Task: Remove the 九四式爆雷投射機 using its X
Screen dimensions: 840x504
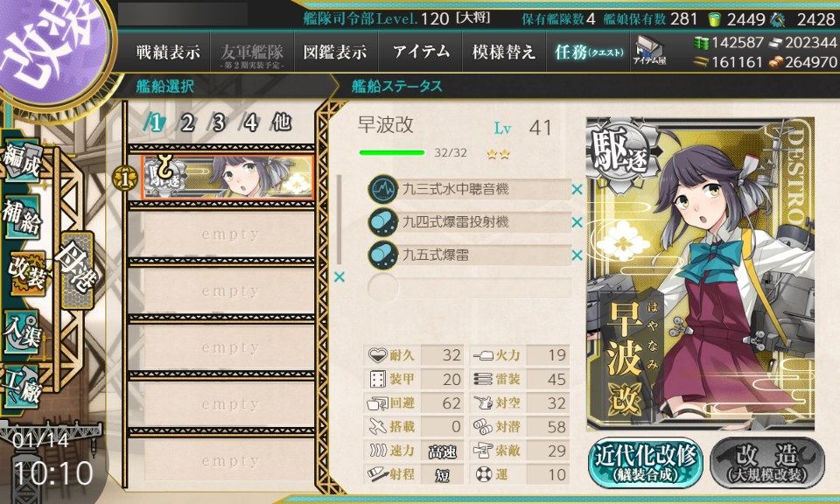Action: pos(577,222)
